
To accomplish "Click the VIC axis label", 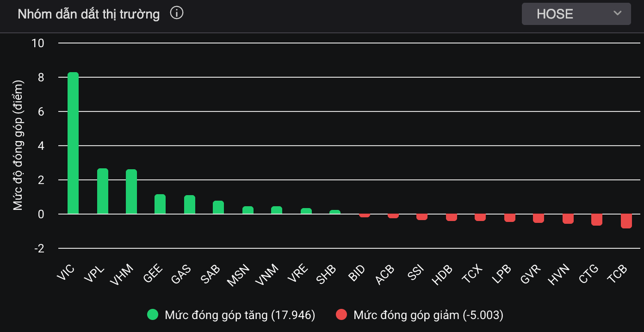I will (x=65, y=273).
